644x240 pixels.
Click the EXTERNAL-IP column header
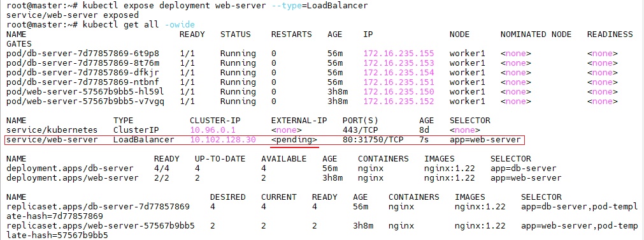(x=299, y=121)
